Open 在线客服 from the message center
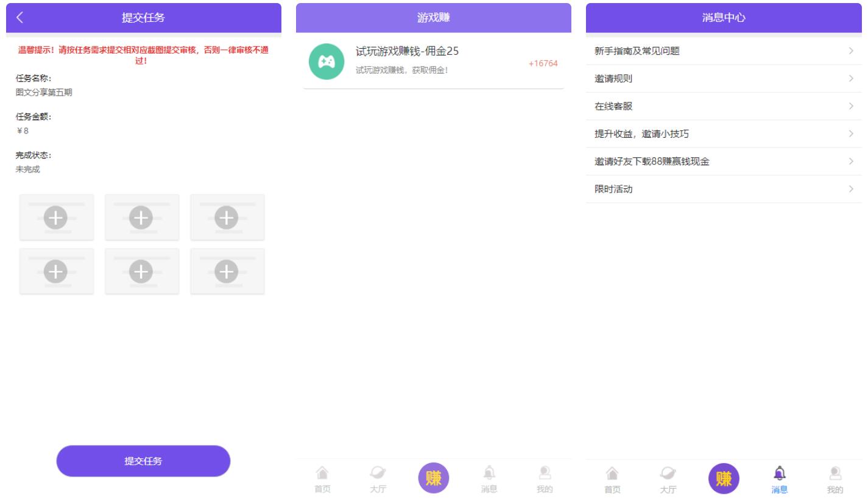Screen dimensions: 868x504 pyautogui.click(x=722, y=106)
